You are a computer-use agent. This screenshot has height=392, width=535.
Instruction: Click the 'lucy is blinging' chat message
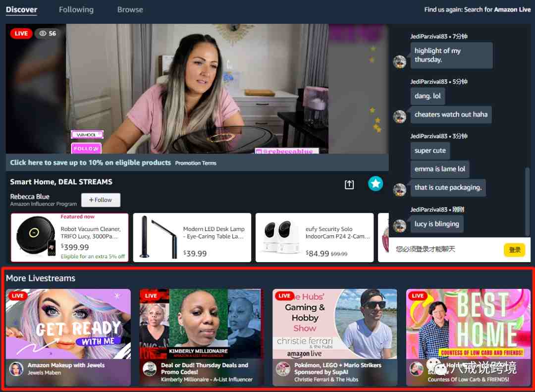coord(437,224)
